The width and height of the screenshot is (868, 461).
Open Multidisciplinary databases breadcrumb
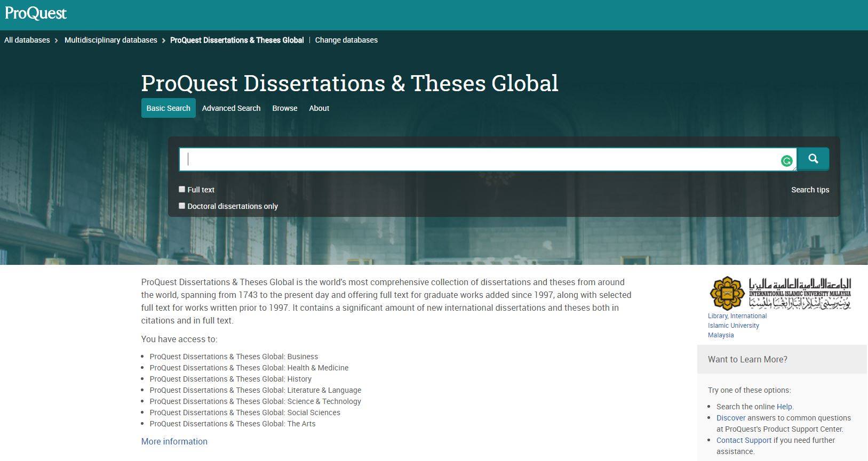[111, 40]
